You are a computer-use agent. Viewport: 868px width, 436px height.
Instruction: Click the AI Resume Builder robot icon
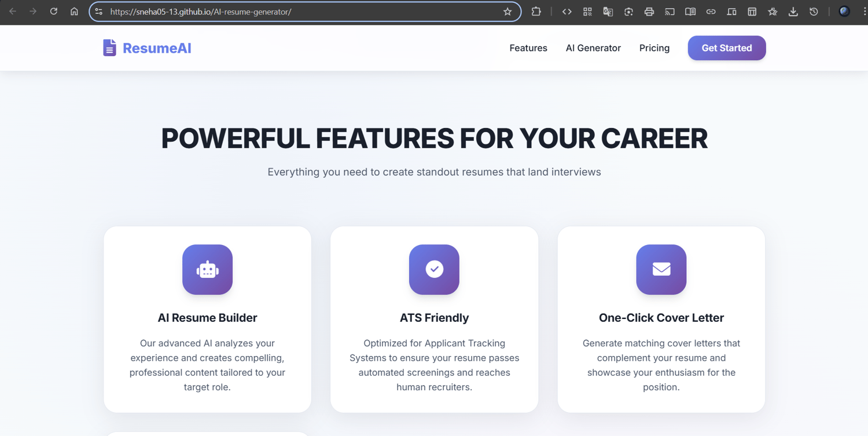(207, 270)
